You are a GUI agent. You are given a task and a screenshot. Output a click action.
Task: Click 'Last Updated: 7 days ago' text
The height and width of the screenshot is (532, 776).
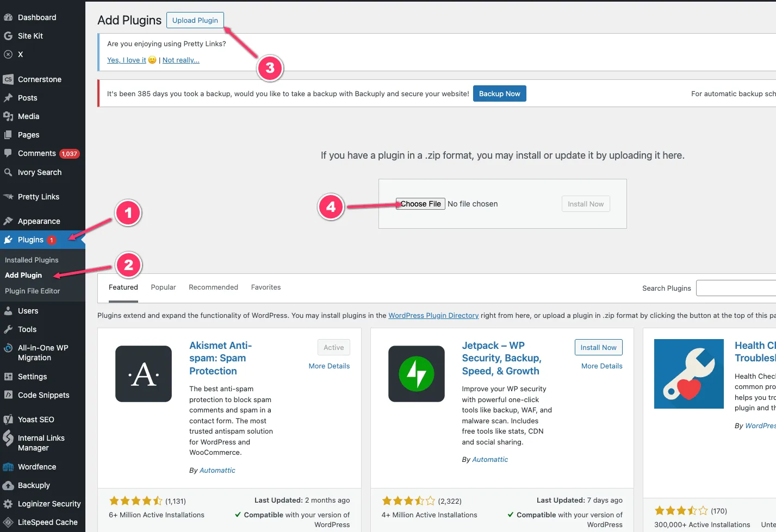(x=580, y=500)
